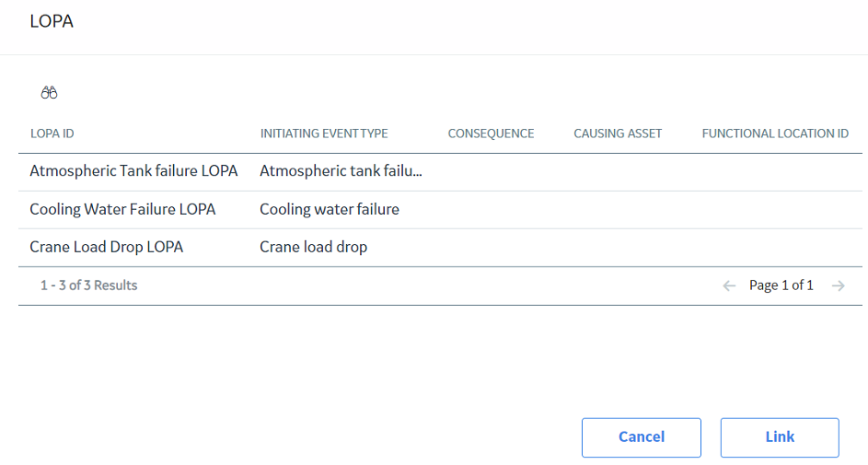The image size is (868, 465).
Task: Sort by Initiating Event Type column header
Action: tap(324, 134)
